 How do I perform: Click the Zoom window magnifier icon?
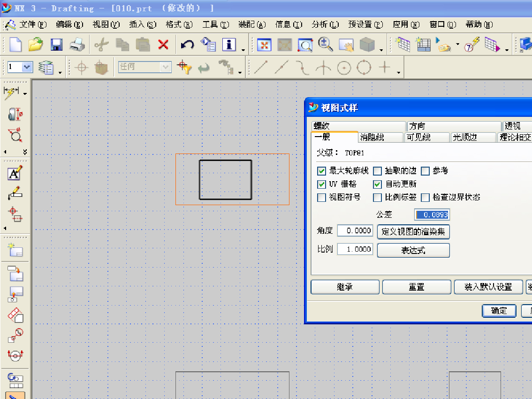coord(305,45)
